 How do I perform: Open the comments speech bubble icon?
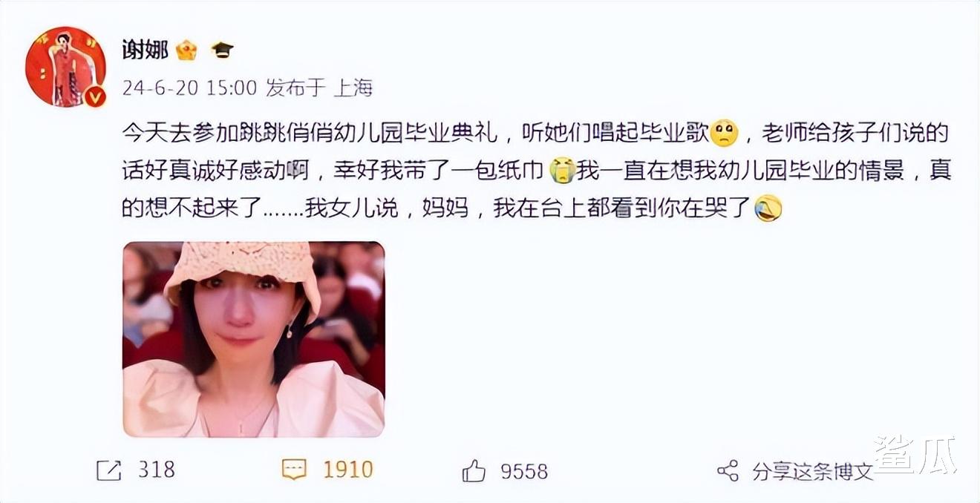294,470
